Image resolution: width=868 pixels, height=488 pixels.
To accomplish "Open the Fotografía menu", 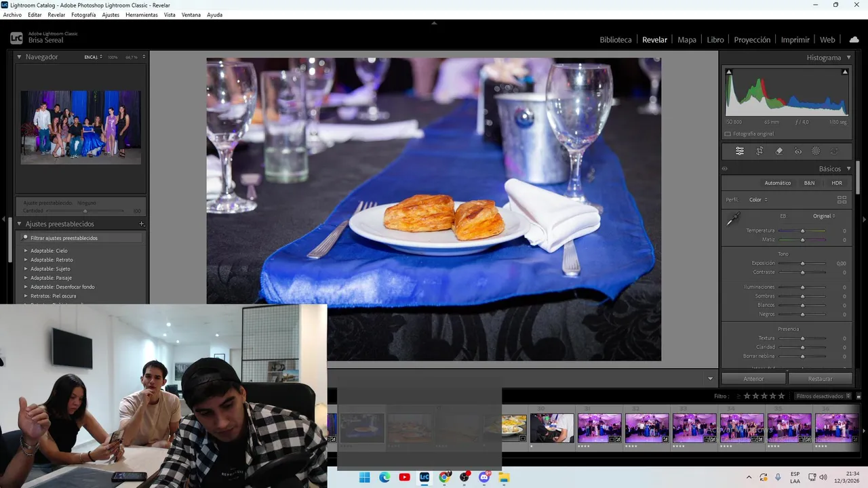I will (83, 15).
